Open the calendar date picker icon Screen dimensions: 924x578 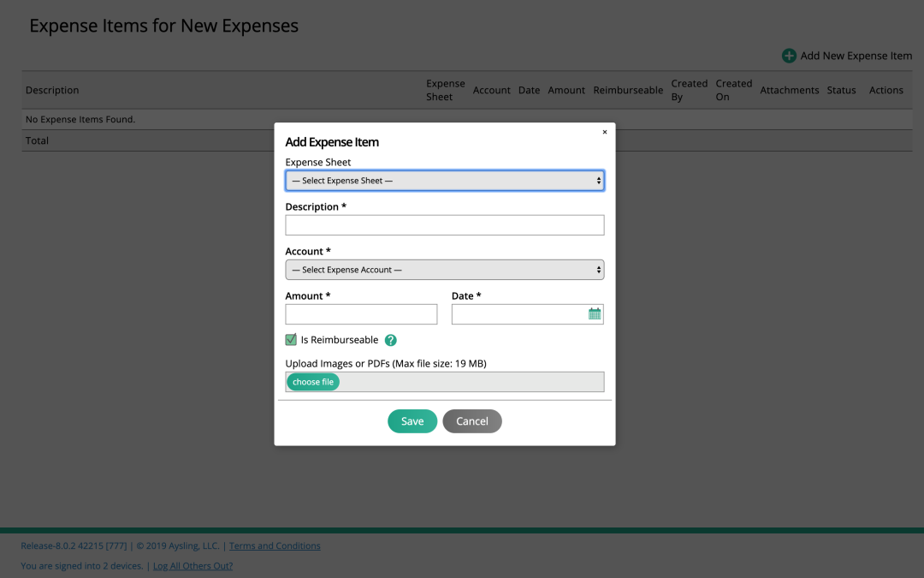coord(594,313)
